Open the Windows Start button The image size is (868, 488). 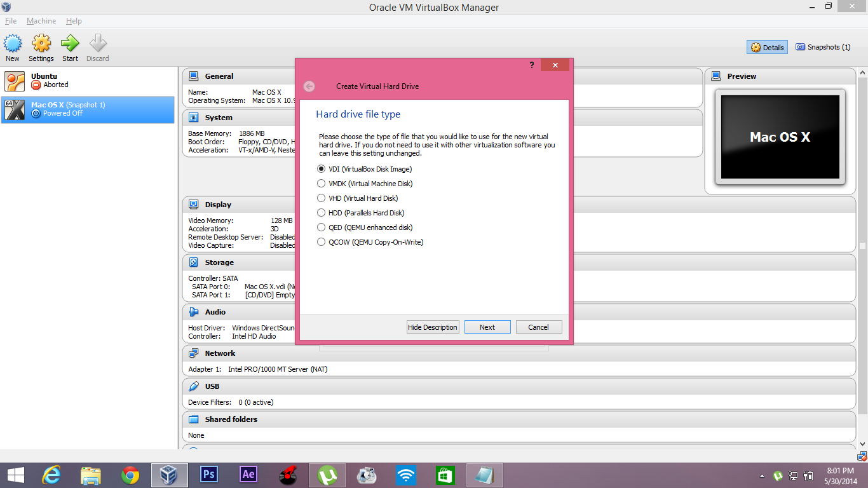15,475
